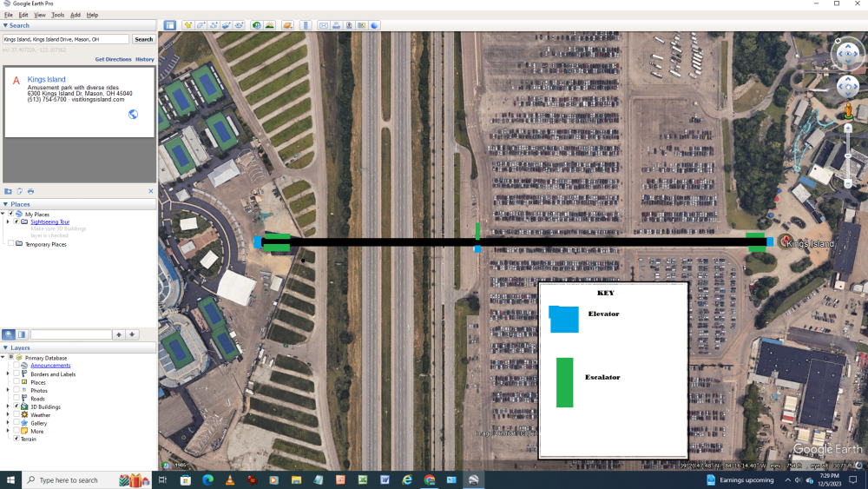Click the print search results icon
Screen dimensions: 868x489
tap(31, 191)
